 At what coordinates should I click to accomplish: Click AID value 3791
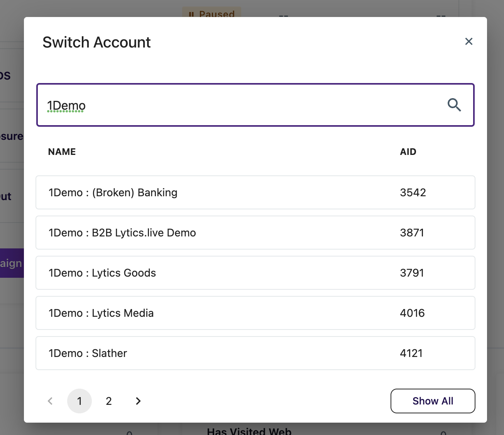tap(412, 273)
